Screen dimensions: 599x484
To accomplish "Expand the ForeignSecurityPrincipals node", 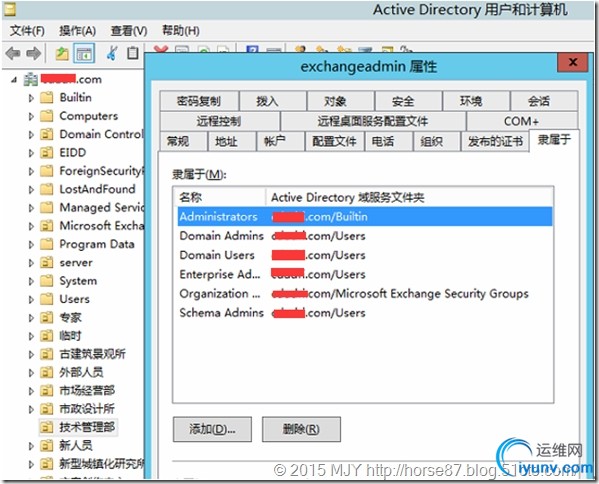I will point(31,172).
